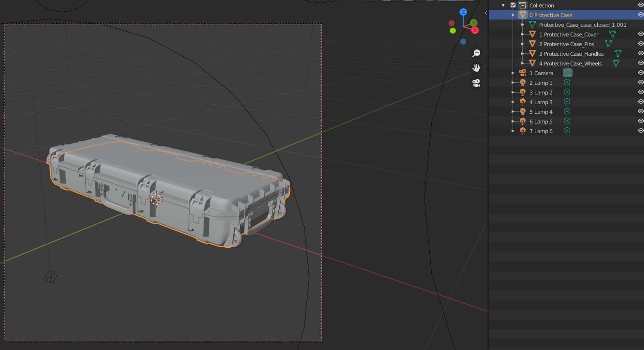644x350 pixels.
Task: Click the negative Z axis gizmo dot
Action: (463, 42)
